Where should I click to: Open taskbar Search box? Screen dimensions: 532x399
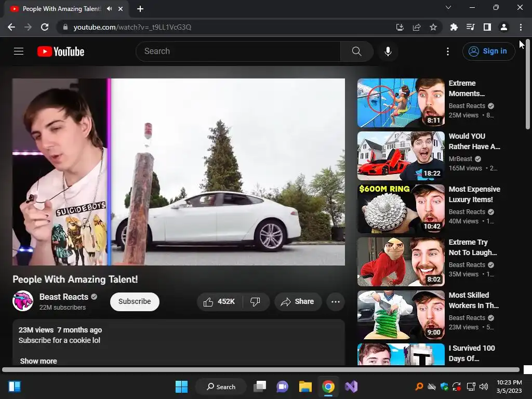click(x=221, y=387)
